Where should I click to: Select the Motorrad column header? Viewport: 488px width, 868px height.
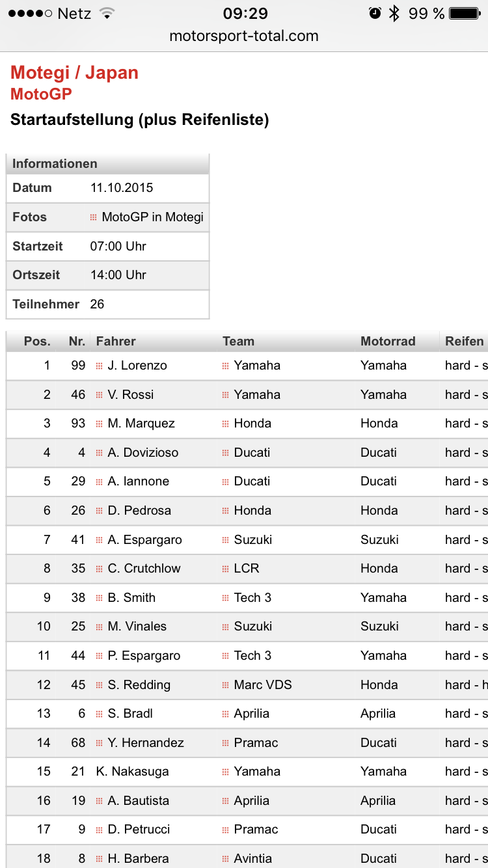pos(388,341)
